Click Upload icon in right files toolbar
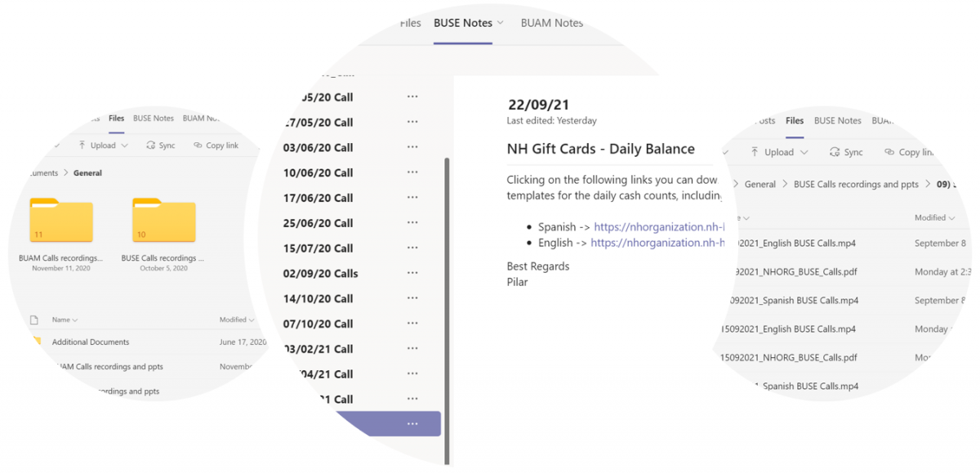This screenshot has width=980, height=474. coord(755,152)
